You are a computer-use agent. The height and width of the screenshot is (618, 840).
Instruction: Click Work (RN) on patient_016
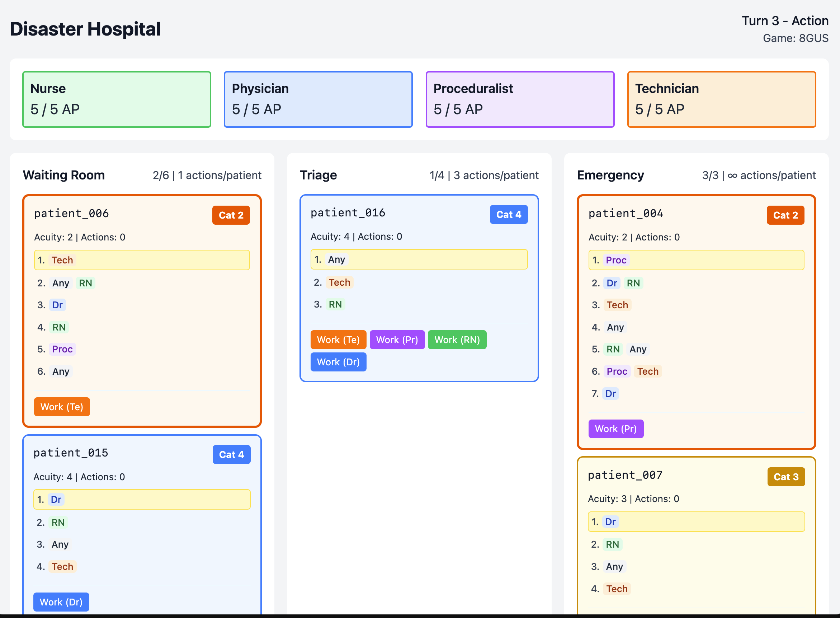(x=457, y=340)
